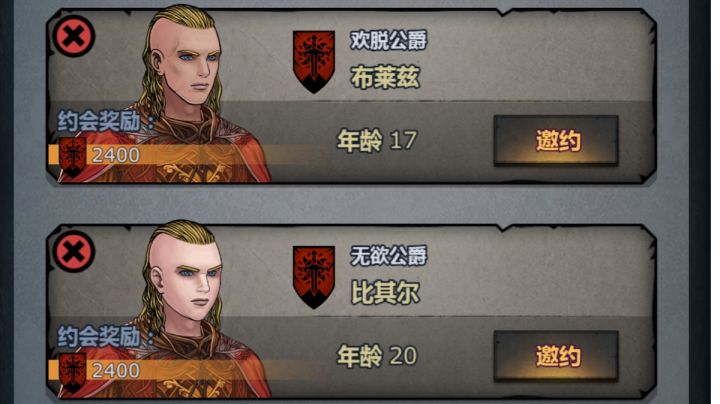Click the reward shield icon under 比其尔
This screenshot has height=404, width=720.
tap(73, 372)
